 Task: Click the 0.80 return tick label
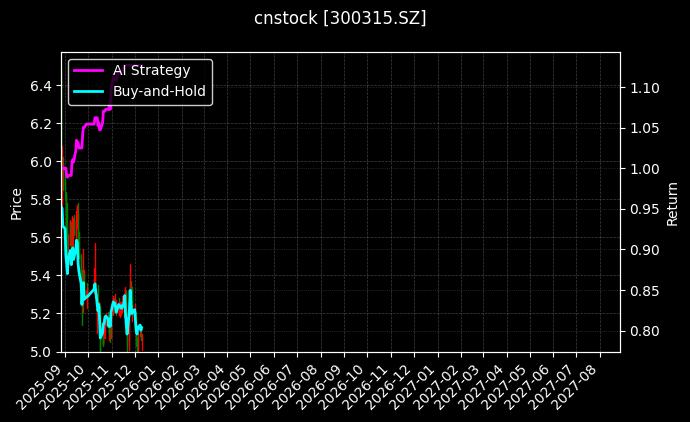coord(645,331)
